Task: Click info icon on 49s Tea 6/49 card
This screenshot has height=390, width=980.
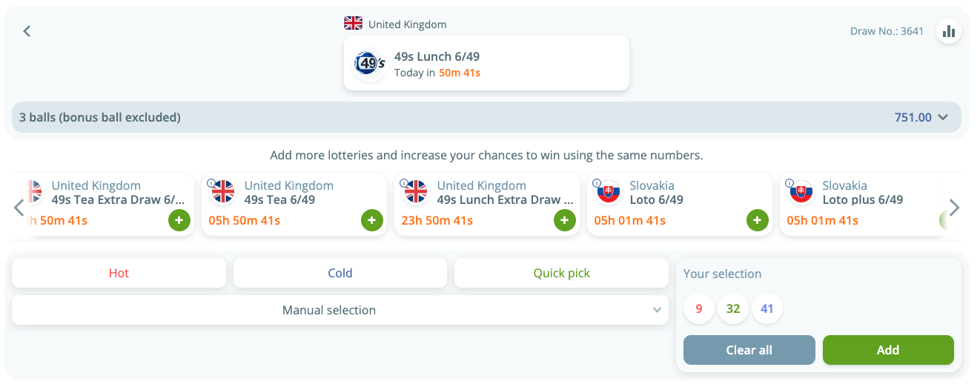Action: (x=211, y=183)
